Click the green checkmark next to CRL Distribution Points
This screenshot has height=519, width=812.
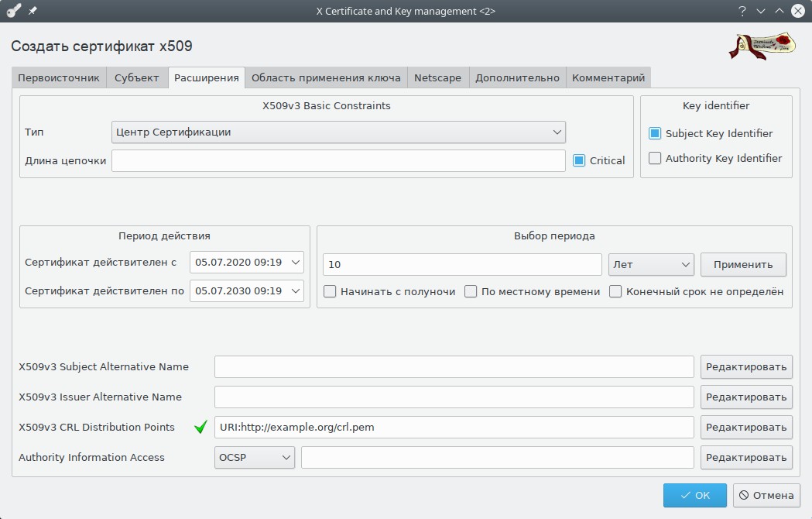(200, 427)
